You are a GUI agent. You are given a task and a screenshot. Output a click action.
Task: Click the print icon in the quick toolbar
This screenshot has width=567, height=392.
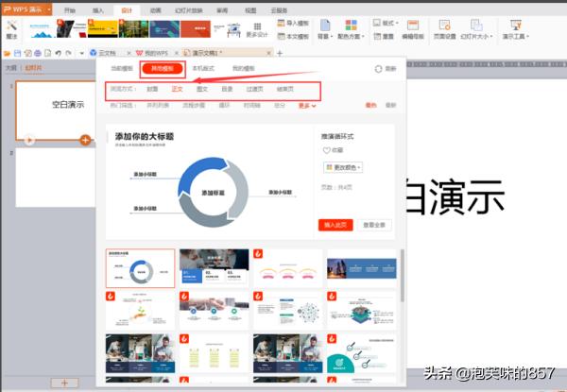38,53
